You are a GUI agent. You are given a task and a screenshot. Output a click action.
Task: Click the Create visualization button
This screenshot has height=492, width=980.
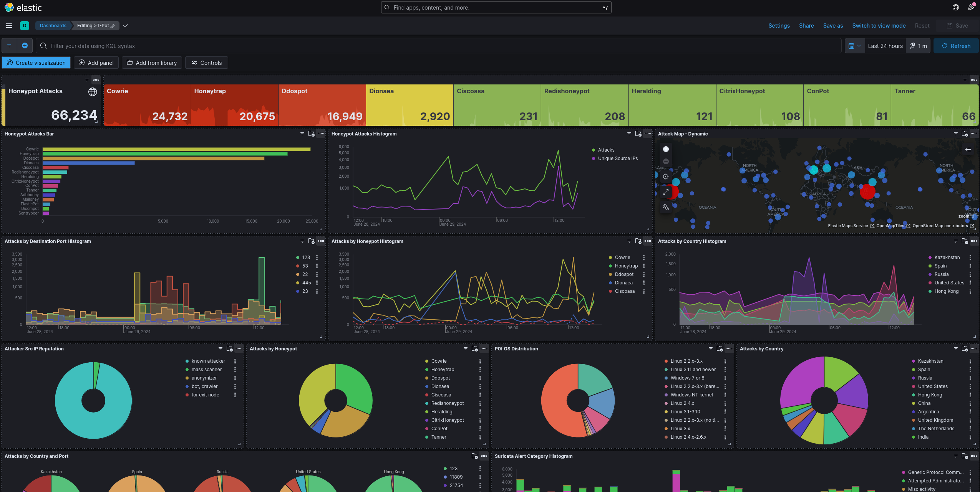(x=36, y=63)
